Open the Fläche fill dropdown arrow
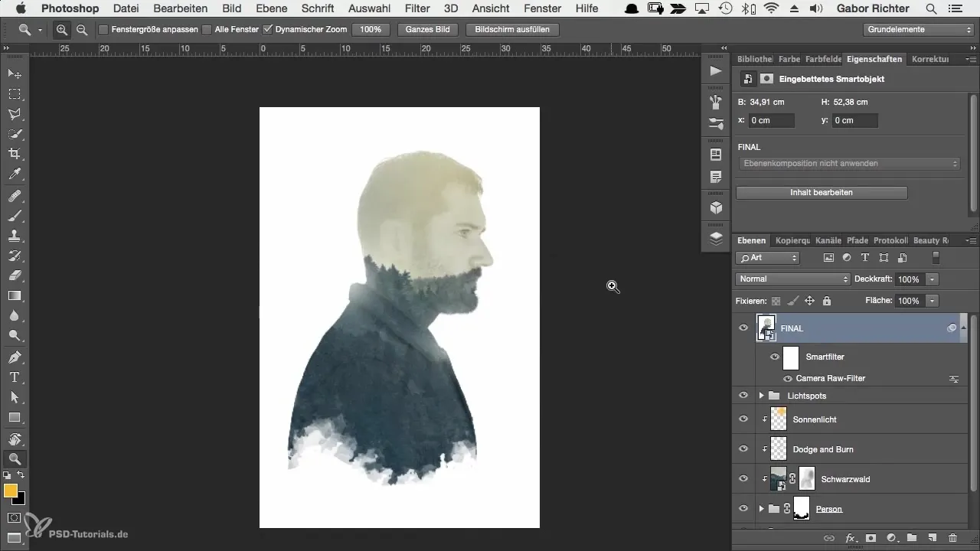Viewport: 980px width, 551px height. pos(933,302)
